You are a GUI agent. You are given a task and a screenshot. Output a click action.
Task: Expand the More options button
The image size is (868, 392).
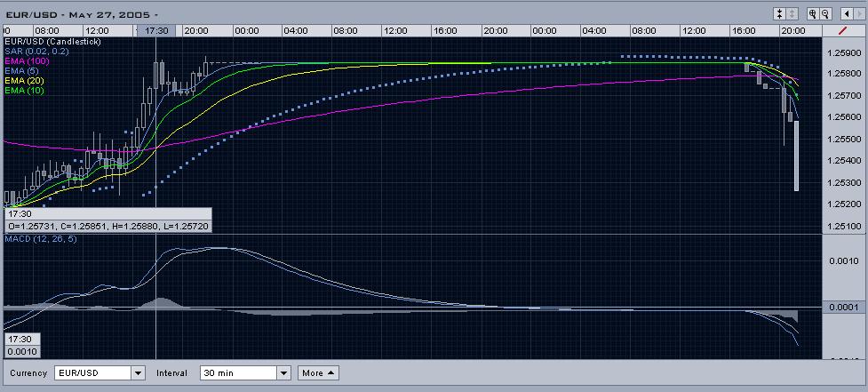coord(318,373)
